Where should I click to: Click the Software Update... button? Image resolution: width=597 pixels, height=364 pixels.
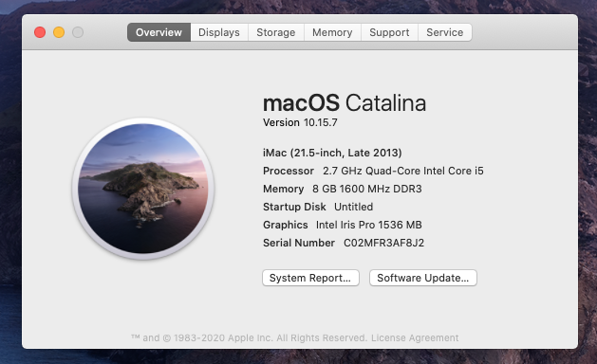coord(423,278)
